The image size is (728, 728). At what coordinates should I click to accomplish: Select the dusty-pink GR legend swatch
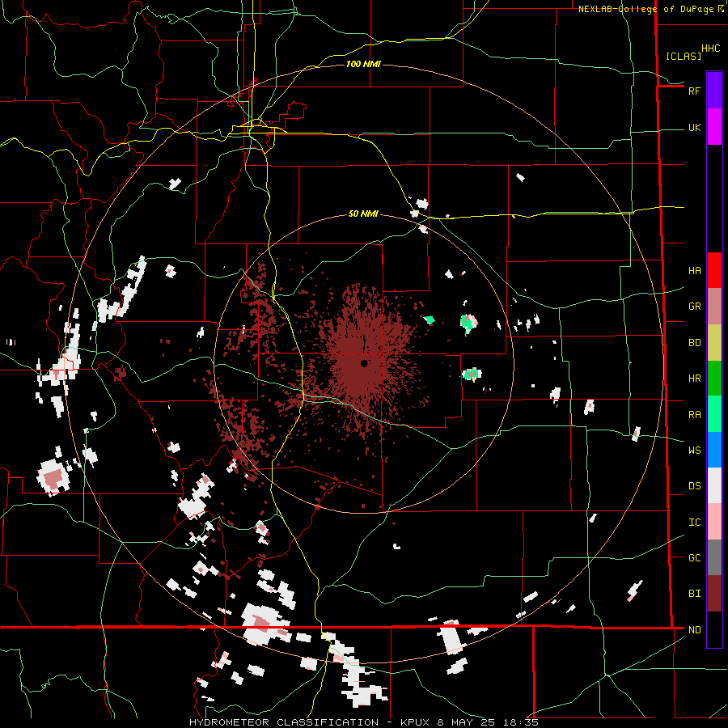(x=714, y=307)
